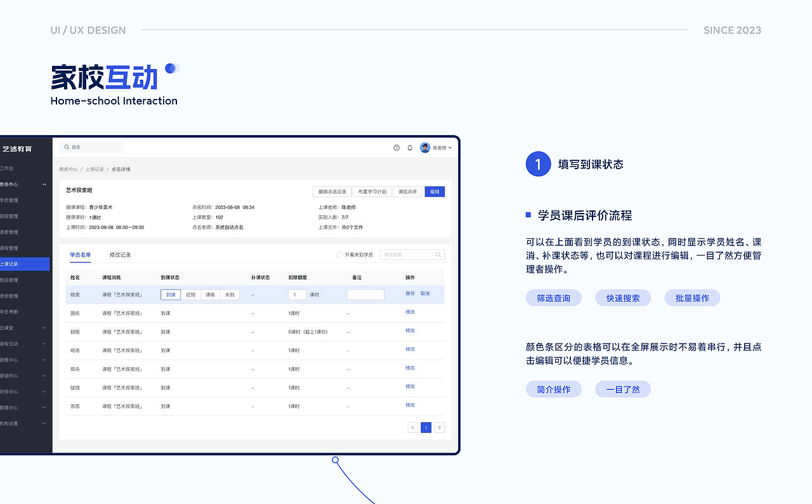The width and height of the screenshot is (812, 504).
Task: Open 学员管理 in the sidebar
Action: click(9, 200)
